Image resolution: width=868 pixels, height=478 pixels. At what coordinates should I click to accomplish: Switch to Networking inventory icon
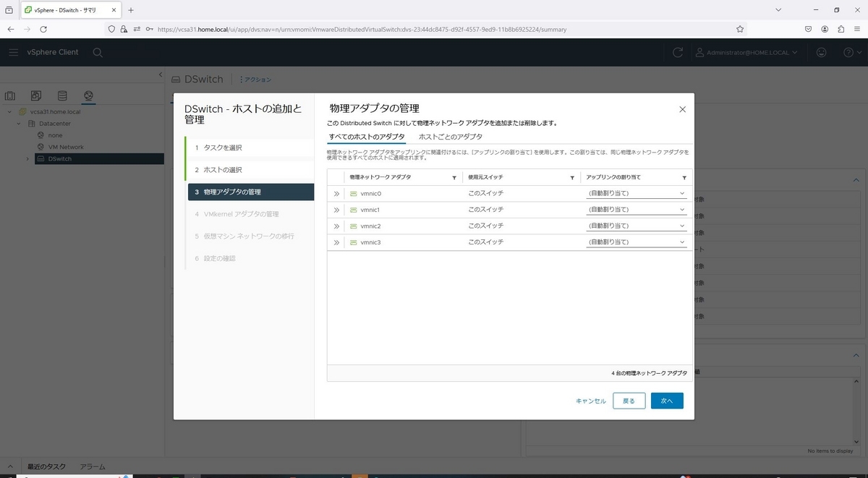coord(88,95)
